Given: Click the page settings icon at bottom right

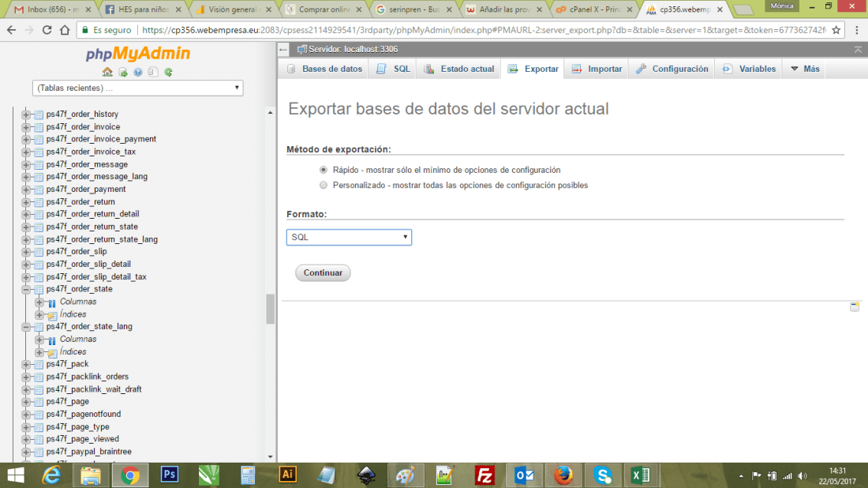Looking at the screenshot, I should click(x=855, y=306).
